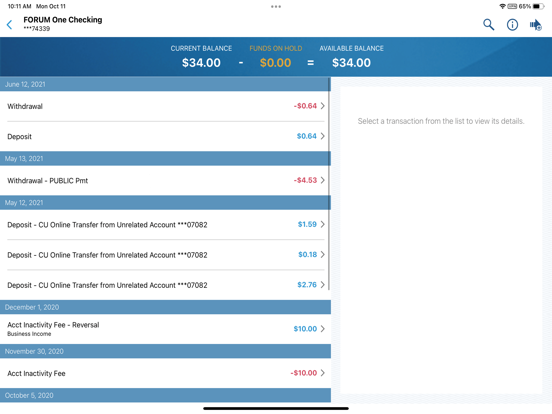Image resolution: width=552 pixels, height=414 pixels.
Task: Tap the Available Balance $34.00 amount
Action: click(x=351, y=63)
